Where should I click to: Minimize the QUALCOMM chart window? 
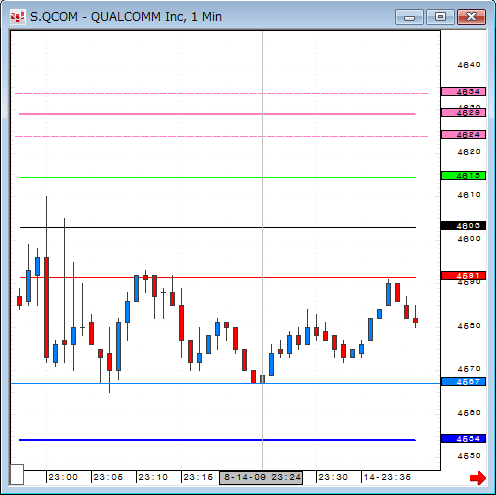409,17
